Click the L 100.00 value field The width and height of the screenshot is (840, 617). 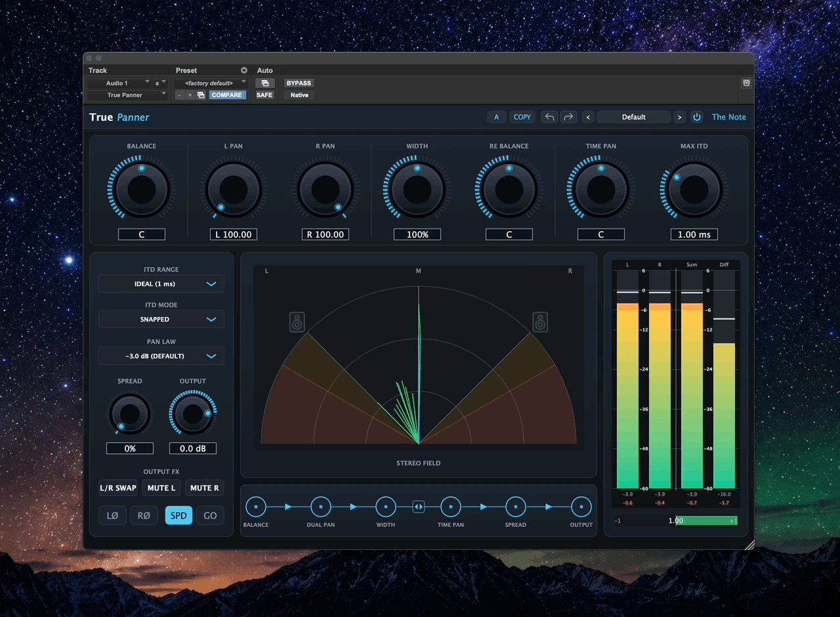[x=234, y=234]
